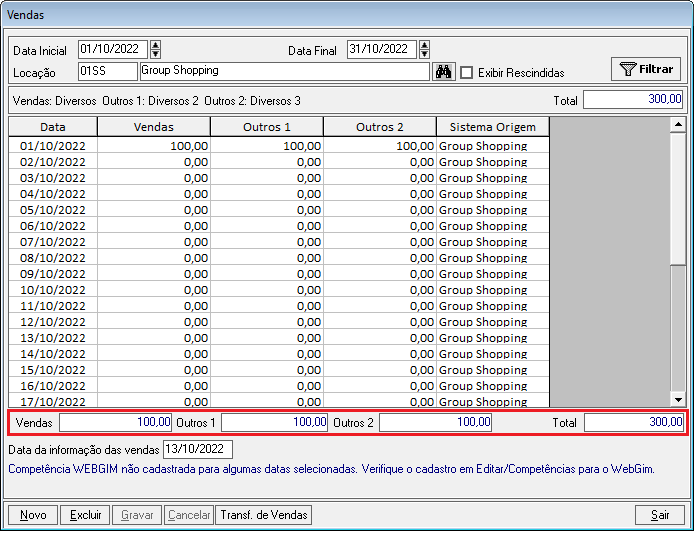Click the Sair button to exit
Image resolution: width=695 pixels, height=533 pixels.
pyautogui.click(x=660, y=515)
